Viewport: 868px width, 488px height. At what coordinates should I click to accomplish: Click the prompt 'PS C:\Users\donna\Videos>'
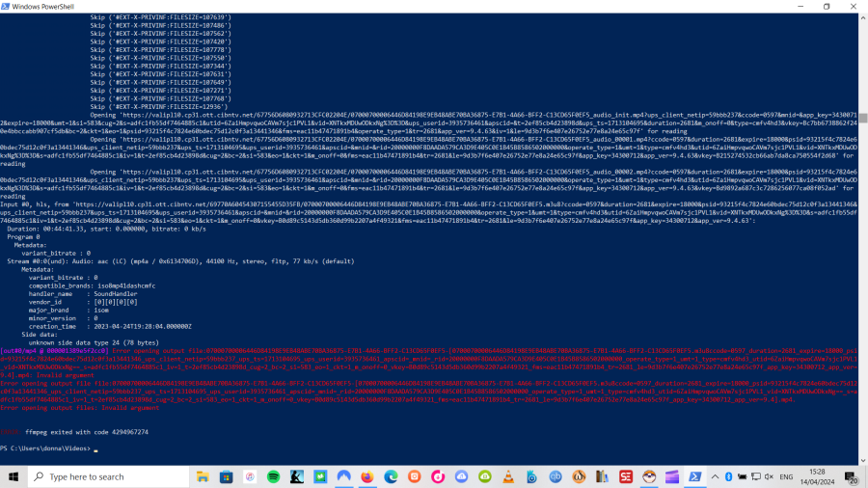point(45,448)
